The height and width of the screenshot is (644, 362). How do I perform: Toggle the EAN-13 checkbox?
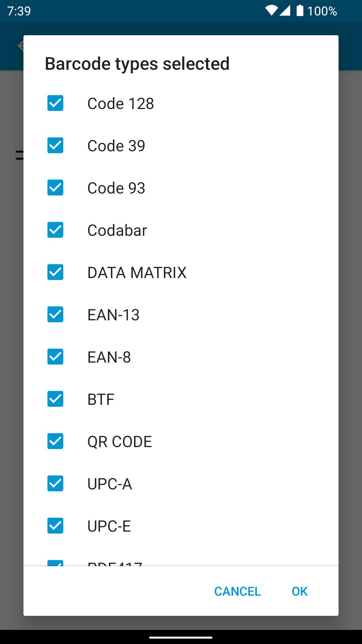click(x=55, y=315)
